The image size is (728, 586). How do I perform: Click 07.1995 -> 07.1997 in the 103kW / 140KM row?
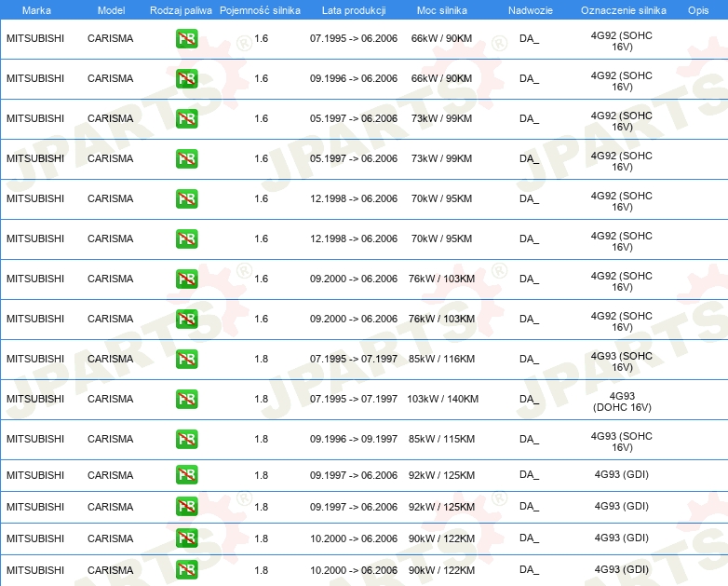pyautogui.click(x=354, y=399)
